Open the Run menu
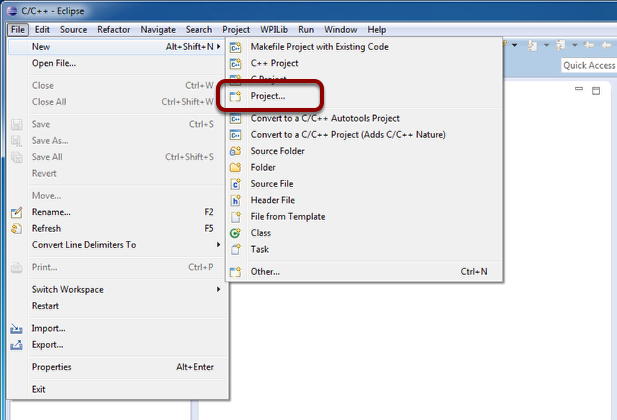Viewport: 617px width, 420px height. 306,30
